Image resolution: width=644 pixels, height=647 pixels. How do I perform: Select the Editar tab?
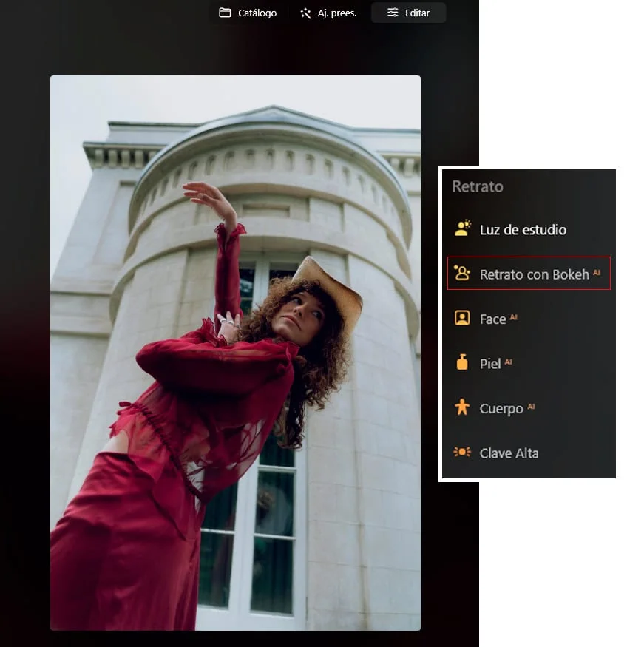tap(408, 13)
